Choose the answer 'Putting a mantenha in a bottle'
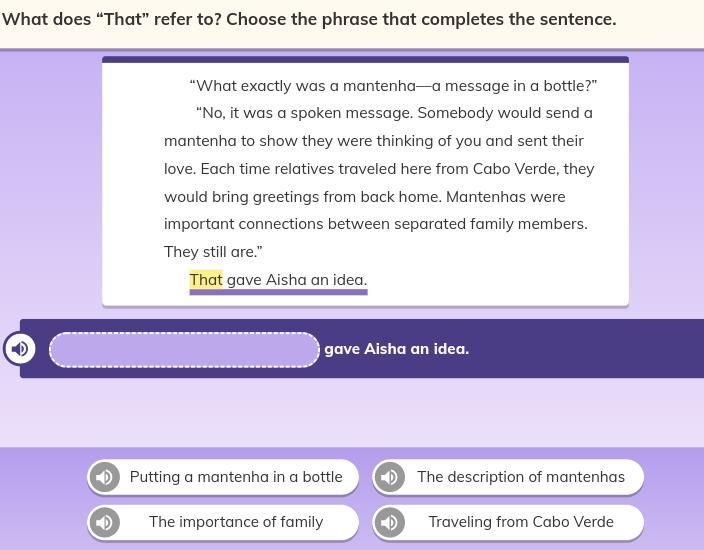The height and width of the screenshot is (550, 704). click(x=223, y=477)
